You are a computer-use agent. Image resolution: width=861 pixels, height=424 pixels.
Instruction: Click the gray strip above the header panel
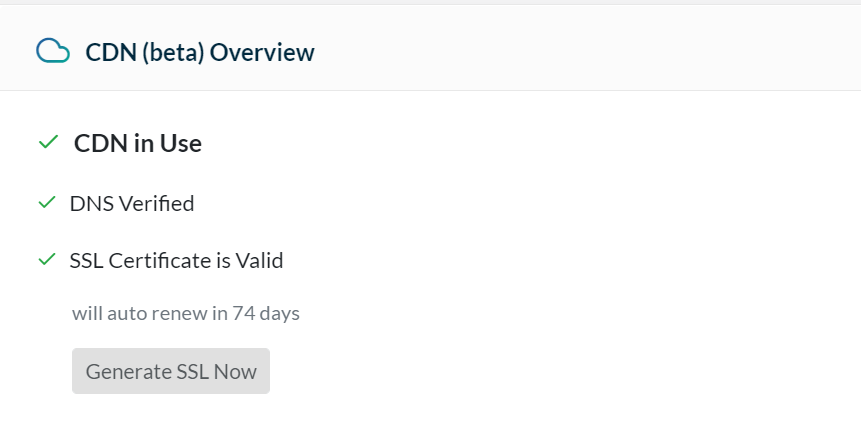(430, 2)
